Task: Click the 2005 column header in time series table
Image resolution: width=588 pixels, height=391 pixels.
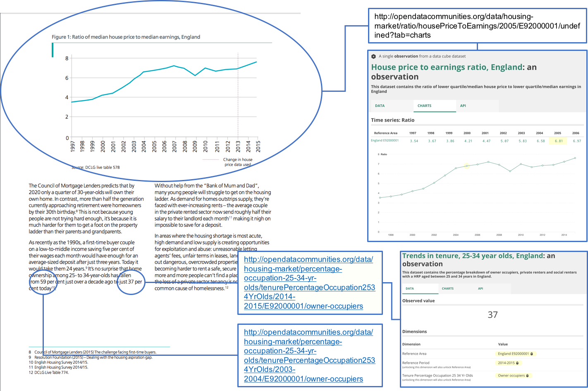Action: click(x=557, y=133)
